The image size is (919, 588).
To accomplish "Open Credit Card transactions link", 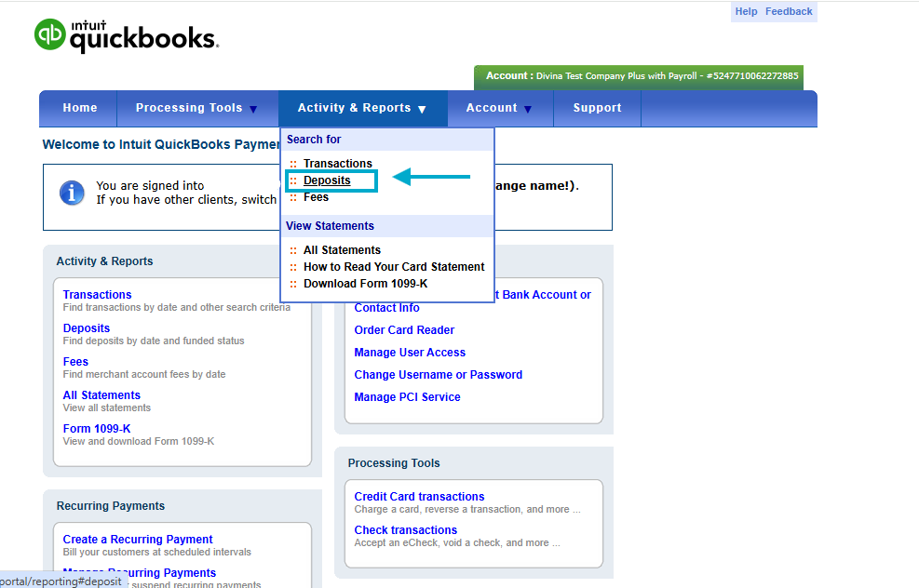I will coord(419,497).
